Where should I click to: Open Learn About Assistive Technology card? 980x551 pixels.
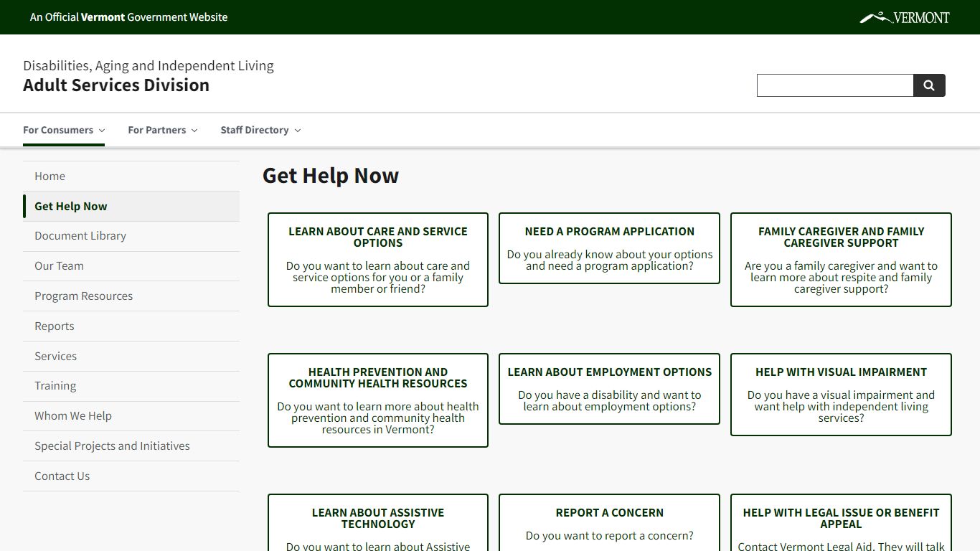point(378,523)
